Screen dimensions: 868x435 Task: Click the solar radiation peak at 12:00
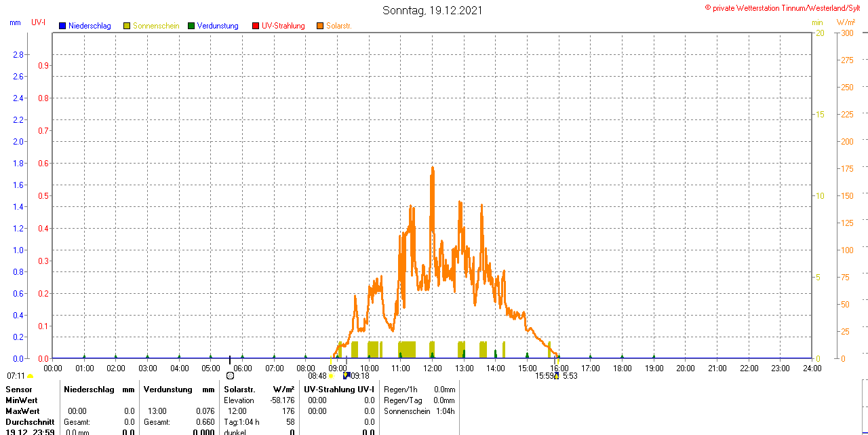pos(433,168)
